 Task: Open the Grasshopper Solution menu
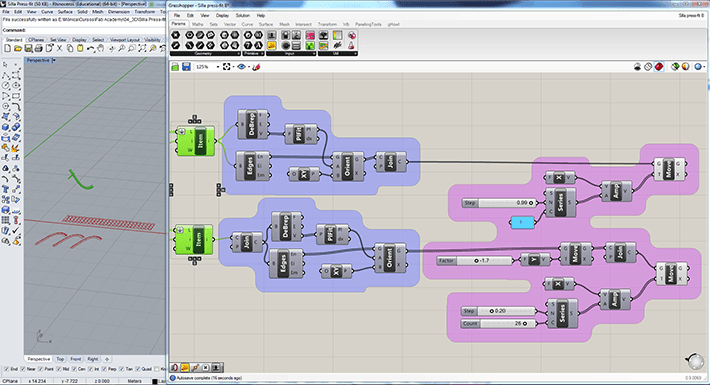pyautogui.click(x=243, y=15)
